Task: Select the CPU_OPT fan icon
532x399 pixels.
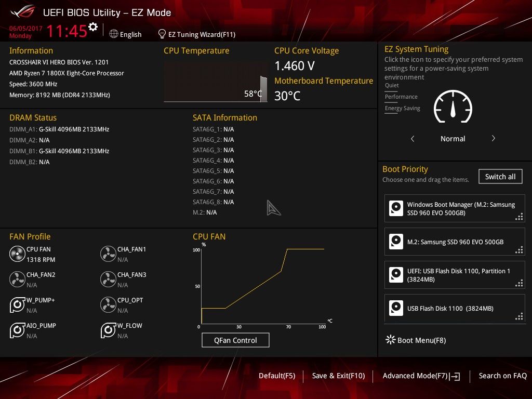Action: pos(108,304)
